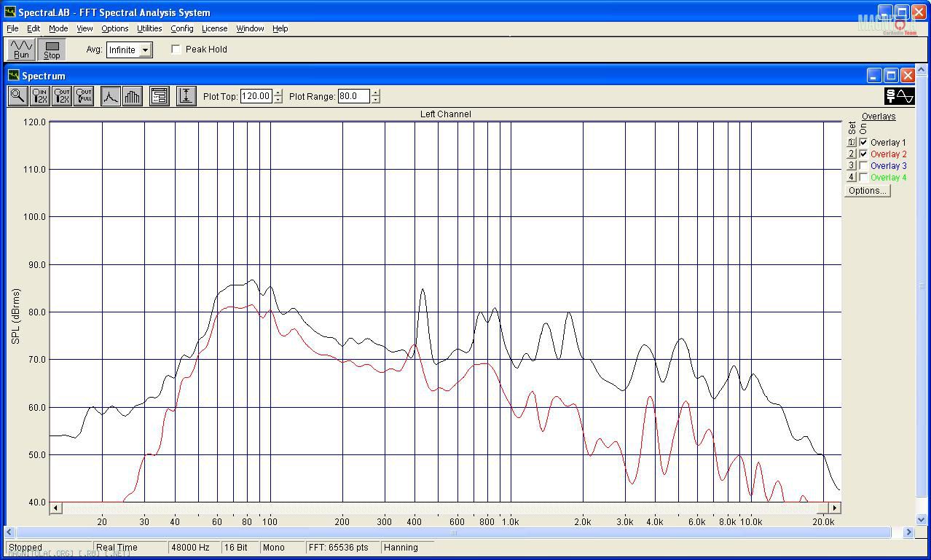
Task: Increase Plot Top with up arrow
Action: pos(278,92)
